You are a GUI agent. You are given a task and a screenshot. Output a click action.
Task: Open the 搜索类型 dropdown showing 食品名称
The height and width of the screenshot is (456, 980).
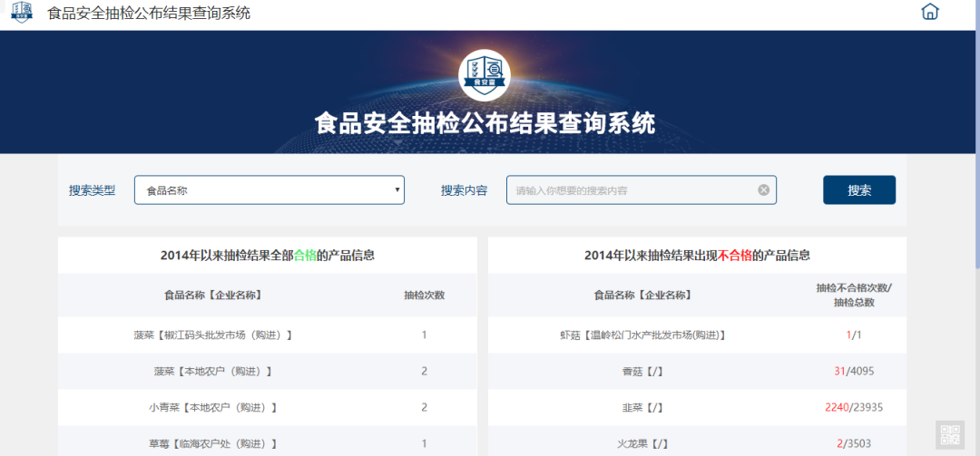pos(269,189)
